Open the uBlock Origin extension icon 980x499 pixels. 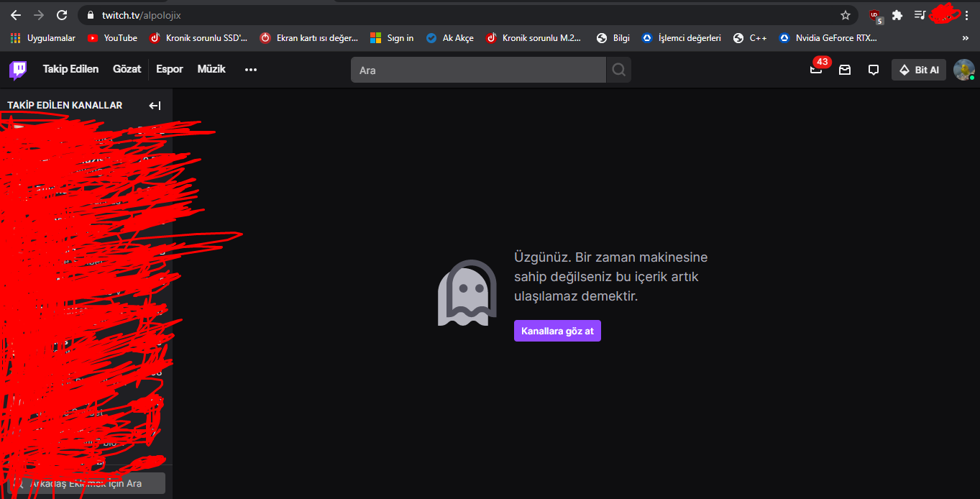coord(875,15)
